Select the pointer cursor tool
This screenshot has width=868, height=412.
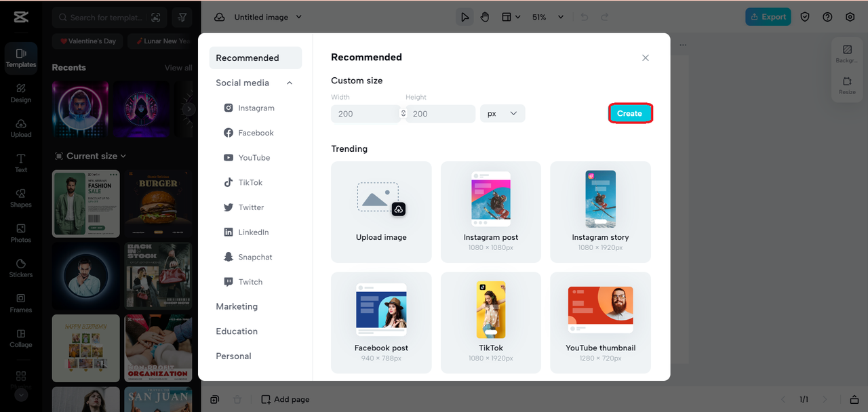[x=465, y=17]
